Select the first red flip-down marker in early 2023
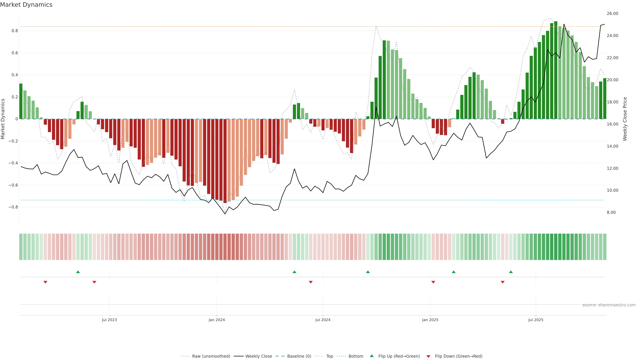 [45, 282]
